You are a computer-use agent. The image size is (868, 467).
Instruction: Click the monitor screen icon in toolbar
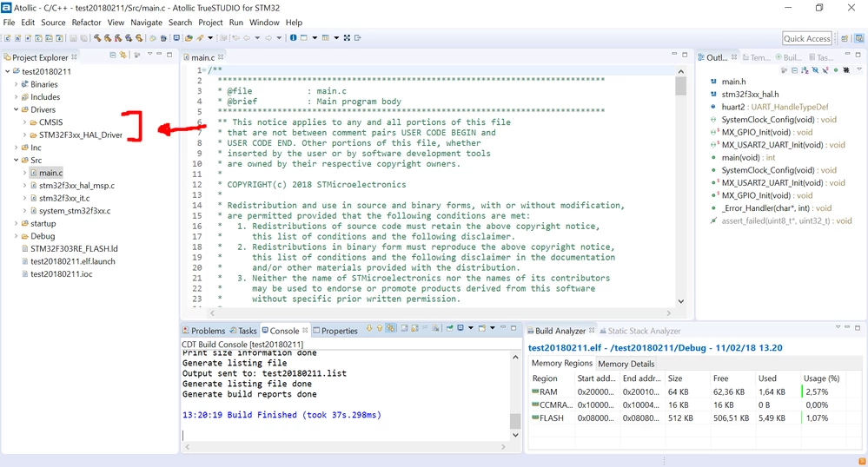coord(176,37)
